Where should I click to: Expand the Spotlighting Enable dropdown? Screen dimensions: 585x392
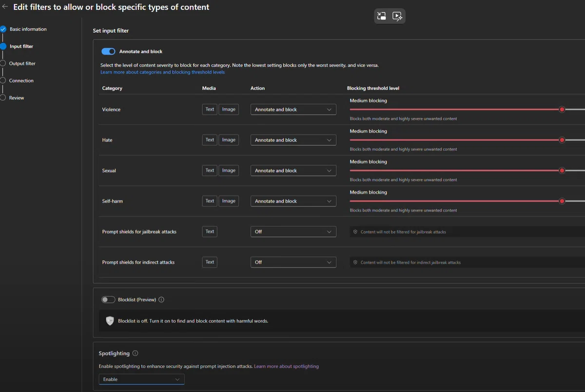click(141, 379)
